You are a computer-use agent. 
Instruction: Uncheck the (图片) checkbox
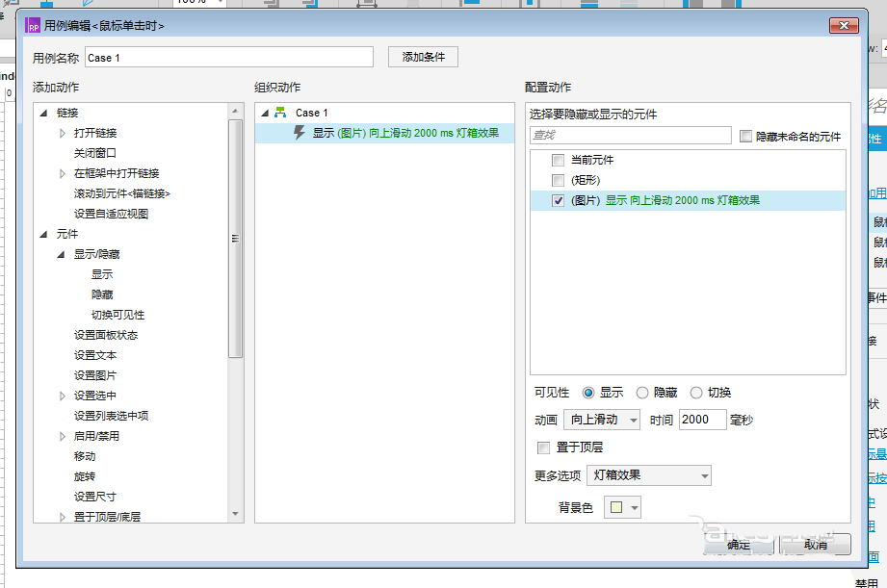coord(558,201)
